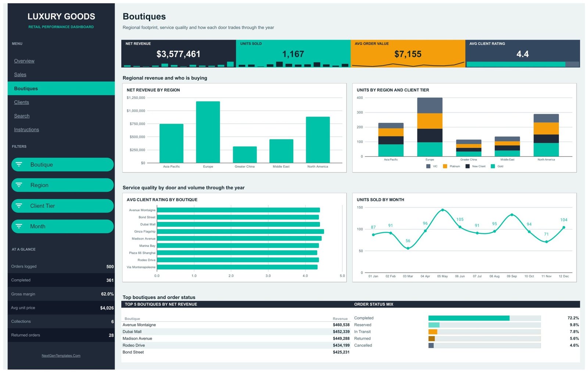The height and width of the screenshot is (373, 588).
Task: Click the Ginza Flagship rating bar
Action: 240,231
